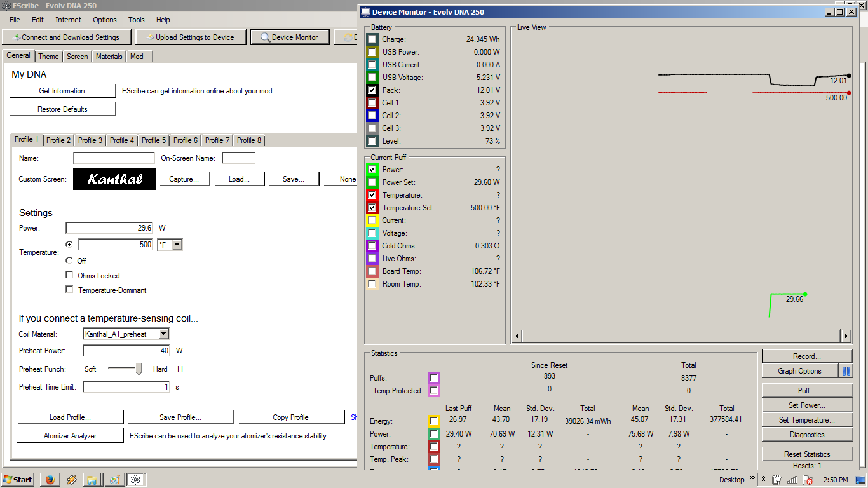Click the Preheat Punch slider handle

click(x=139, y=369)
